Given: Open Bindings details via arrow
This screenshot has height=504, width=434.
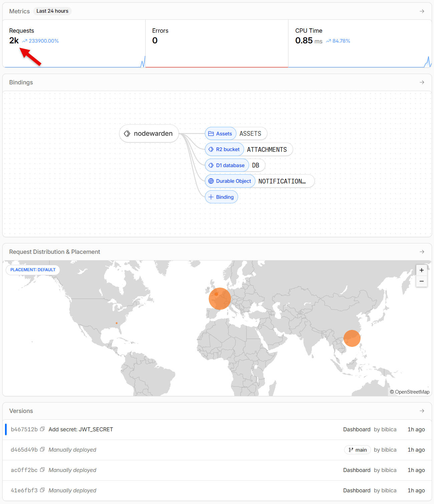Looking at the screenshot, I should click(422, 82).
